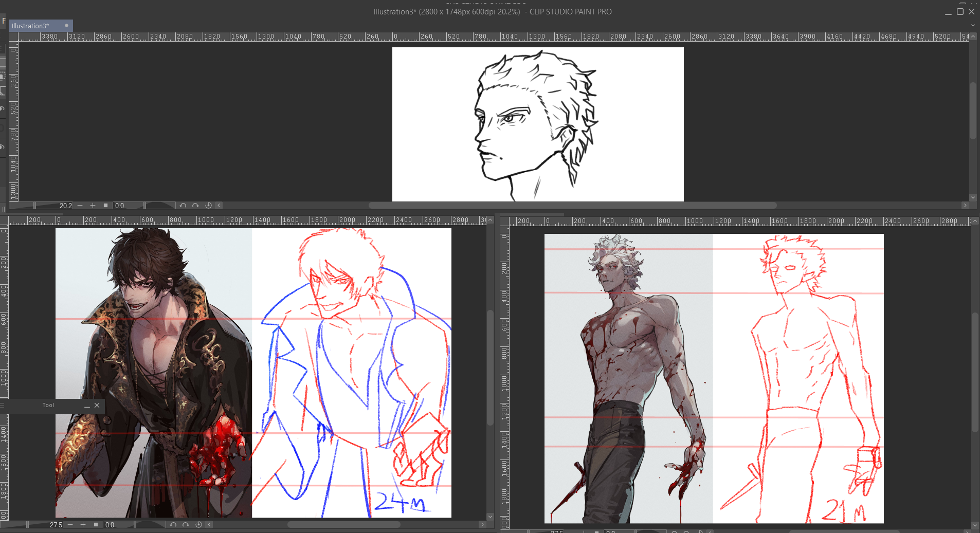Click bottom-left rotation angle slider 0.0
This screenshot has height=533, width=980.
[x=134, y=525]
